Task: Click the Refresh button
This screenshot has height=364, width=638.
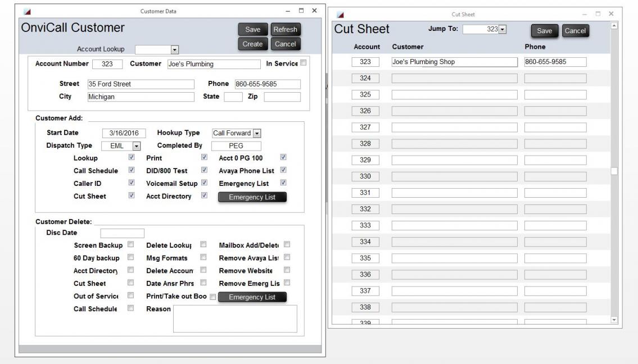Action: (x=285, y=29)
